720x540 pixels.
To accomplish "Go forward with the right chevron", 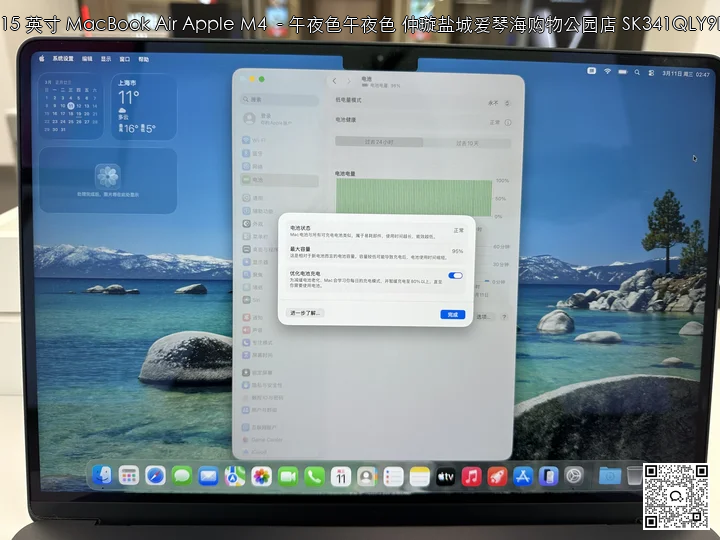I will pyautogui.click(x=349, y=81).
